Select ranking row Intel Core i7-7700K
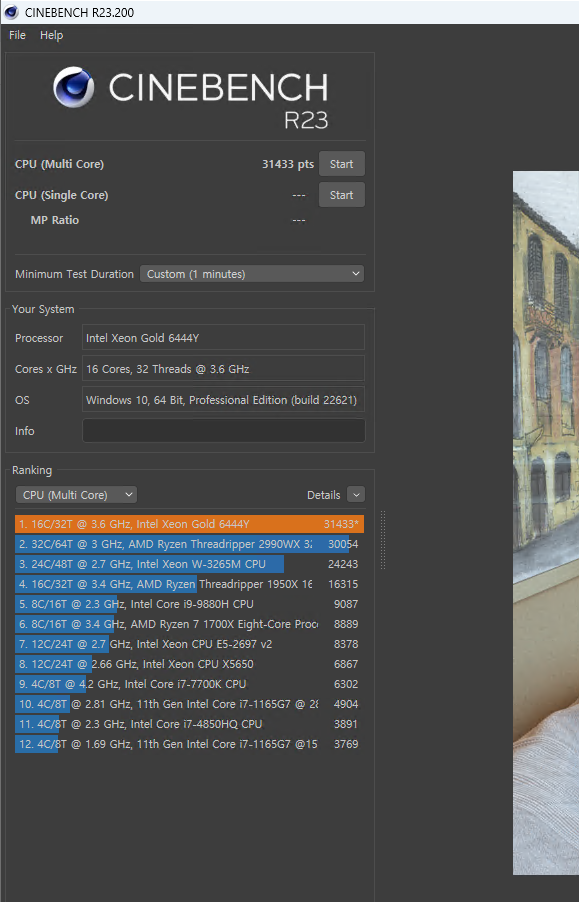579x902 pixels. click(189, 684)
